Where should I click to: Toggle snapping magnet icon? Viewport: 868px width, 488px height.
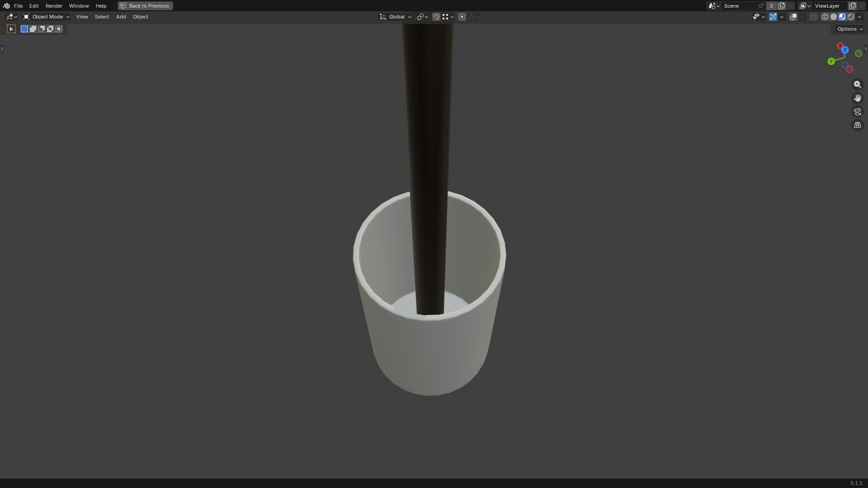click(x=436, y=17)
